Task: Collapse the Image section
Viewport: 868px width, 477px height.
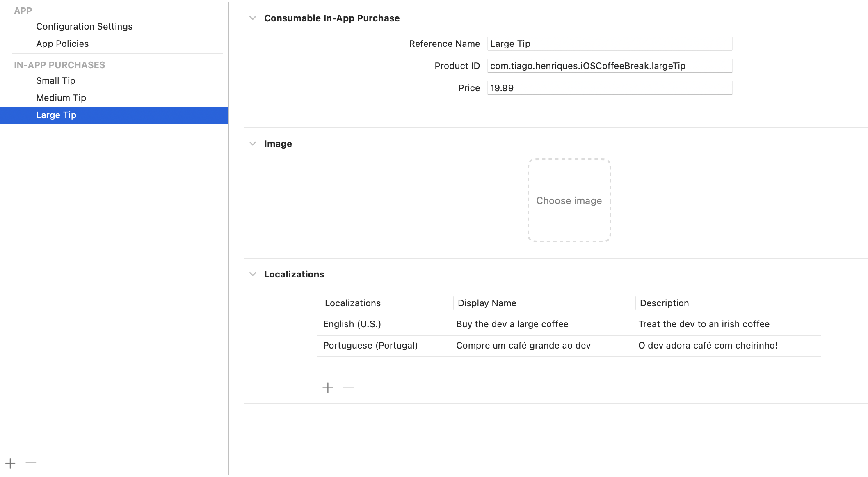Action: [253, 144]
